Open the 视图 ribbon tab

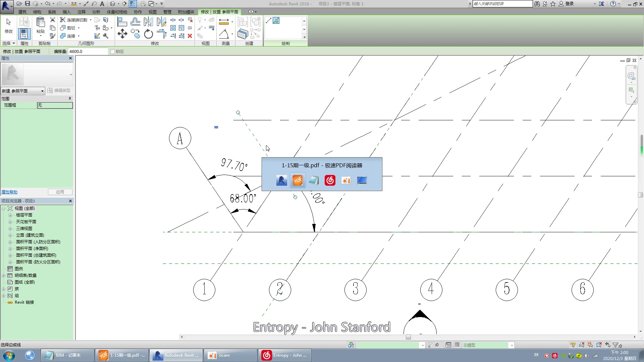click(x=152, y=12)
